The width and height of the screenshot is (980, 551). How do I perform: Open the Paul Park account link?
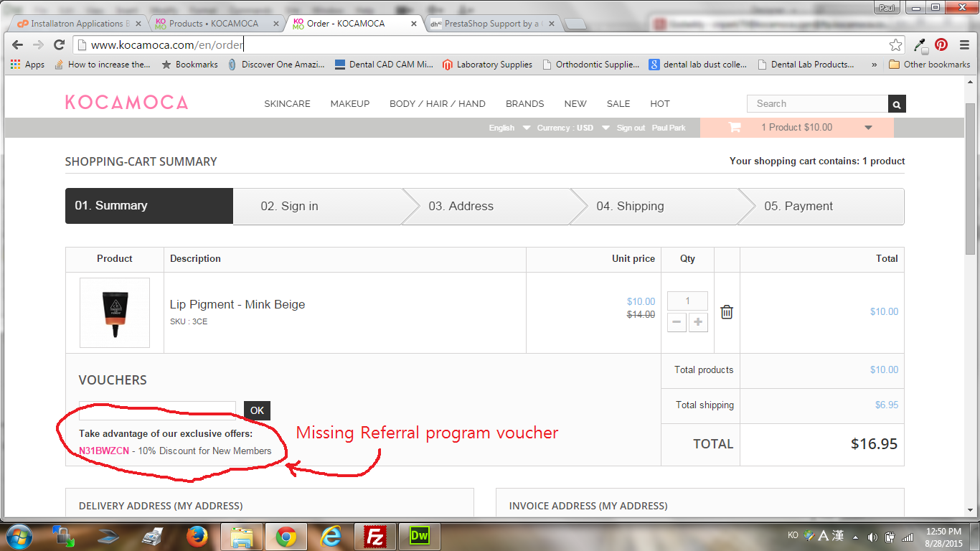(669, 128)
